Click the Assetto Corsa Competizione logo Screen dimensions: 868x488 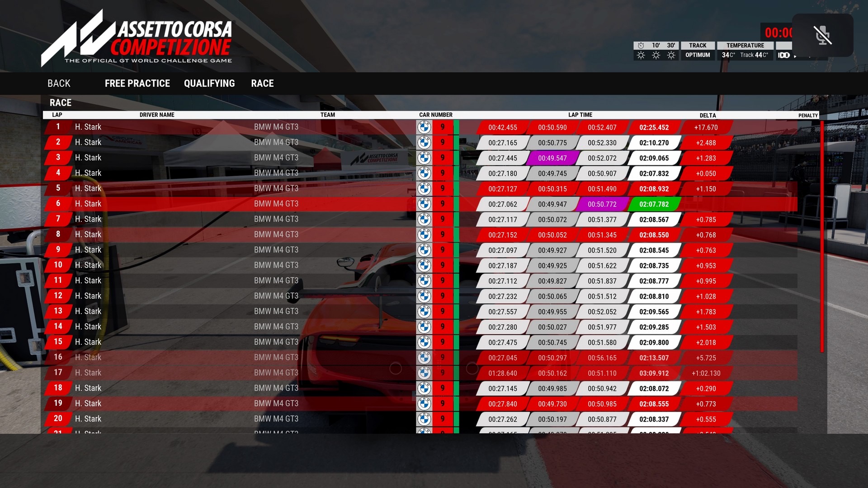(137, 38)
